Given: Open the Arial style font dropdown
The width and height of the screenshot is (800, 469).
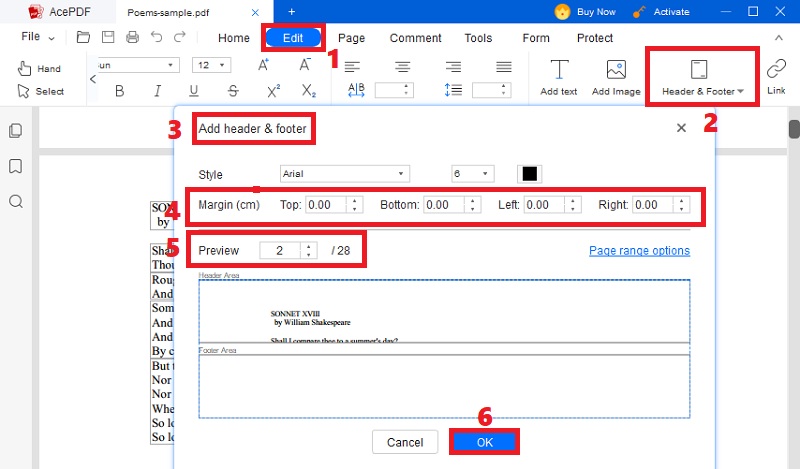Looking at the screenshot, I should [x=344, y=174].
